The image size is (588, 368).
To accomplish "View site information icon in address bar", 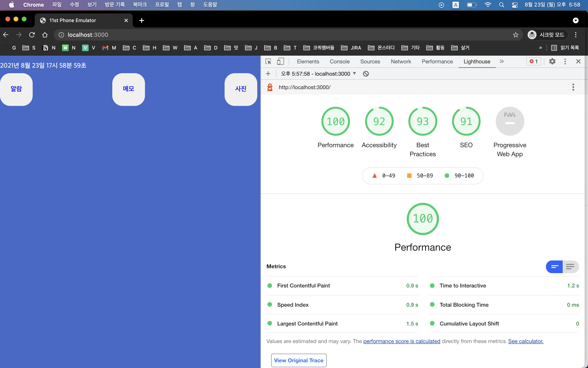I will click(x=61, y=35).
